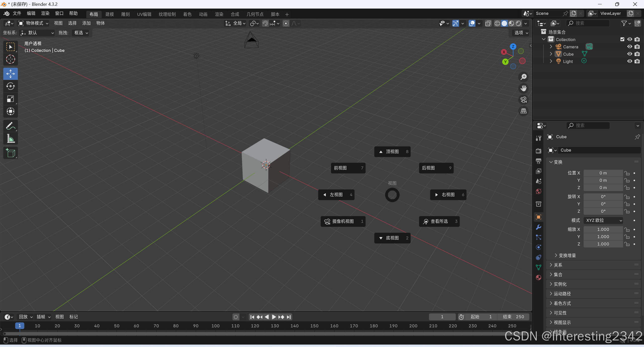Screen dimensions: 644x347
Task: Choose 顶视图 in the pie menu
Action: [x=392, y=152]
